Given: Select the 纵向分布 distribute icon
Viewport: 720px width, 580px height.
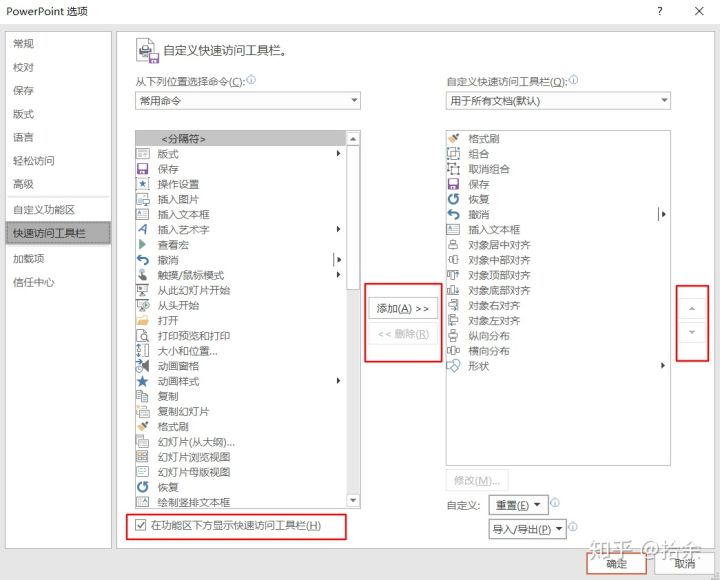Looking at the screenshot, I should coord(454,336).
